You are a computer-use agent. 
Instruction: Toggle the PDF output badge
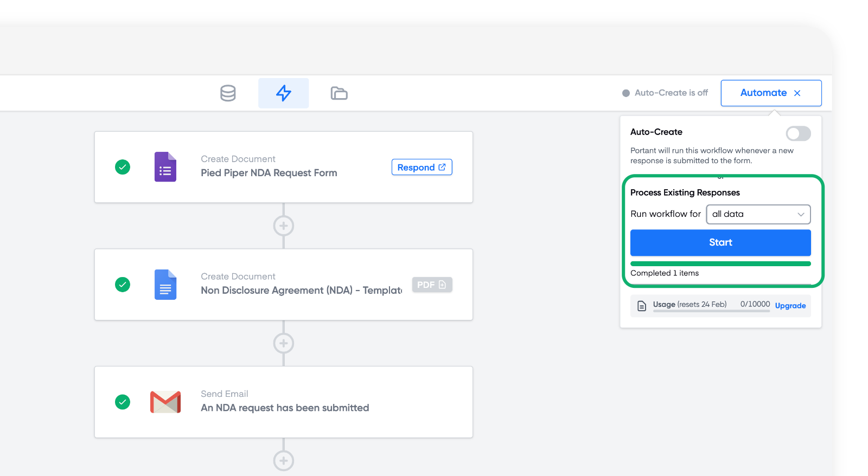pos(432,285)
